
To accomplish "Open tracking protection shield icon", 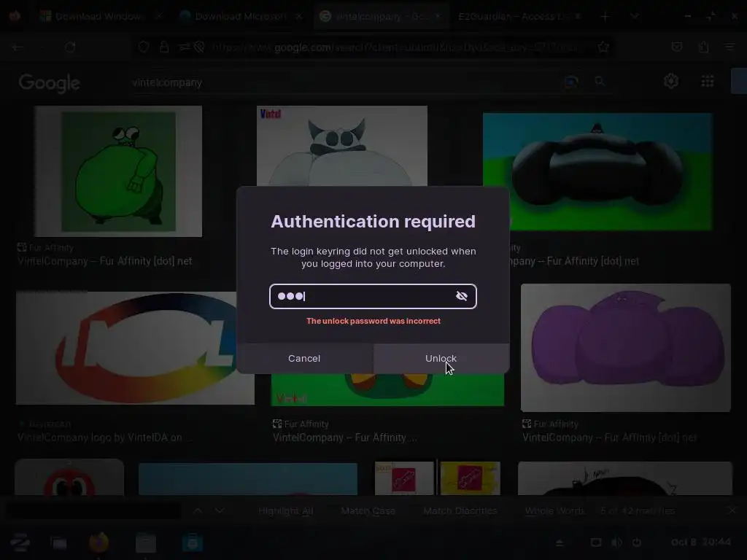I will [144, 47].
